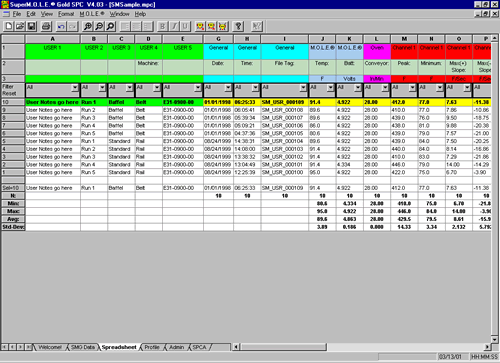Open column I File Tag filter dropdown

pos(303,87)
